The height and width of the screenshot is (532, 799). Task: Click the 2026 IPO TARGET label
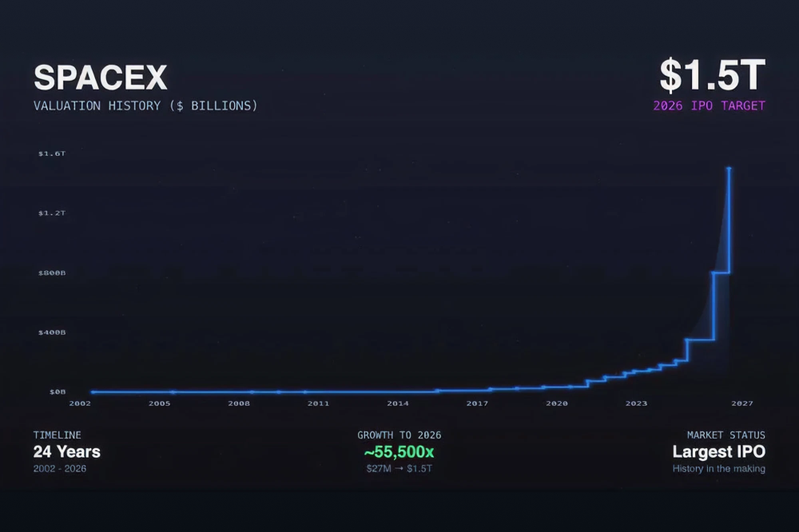710,104
